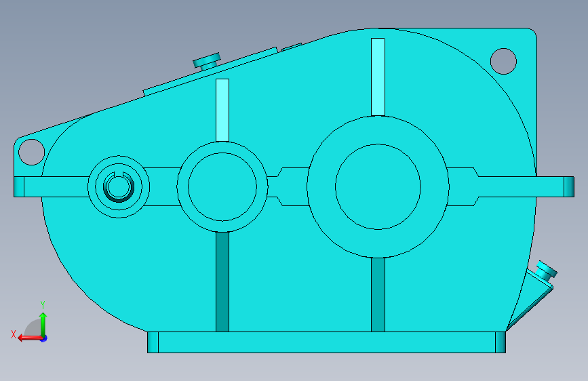
Task: Select the keyed input shaft with keyway
Action: 119,186
